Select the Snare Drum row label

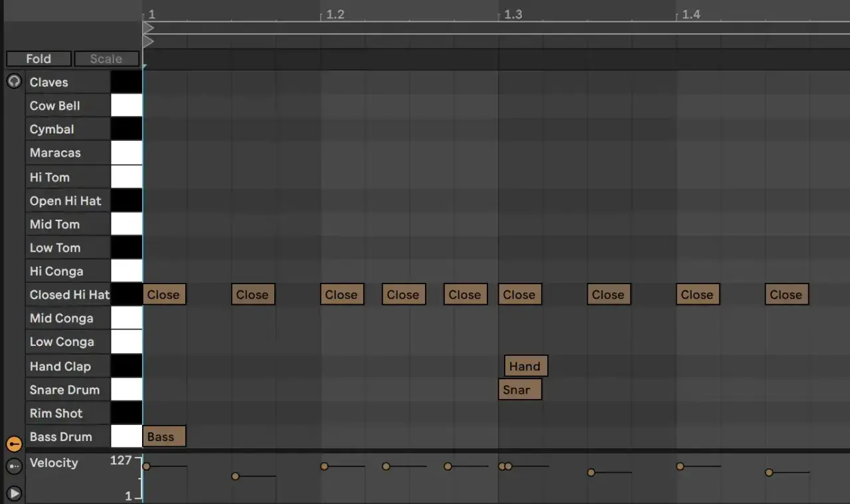68,390
